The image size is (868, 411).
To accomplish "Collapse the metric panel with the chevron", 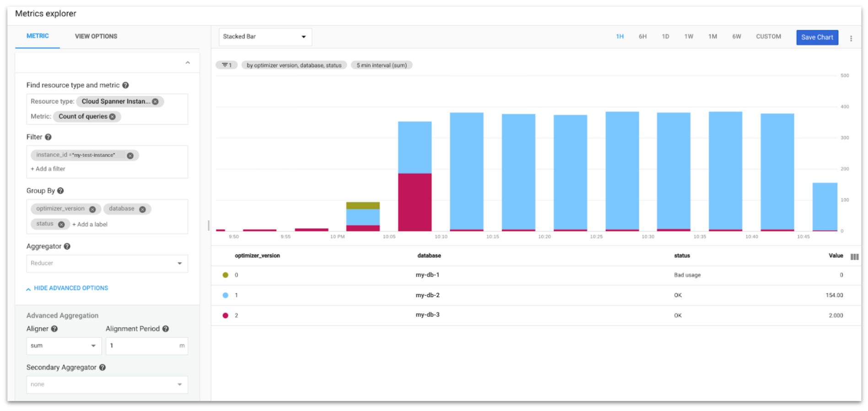I will click(188, 63).
